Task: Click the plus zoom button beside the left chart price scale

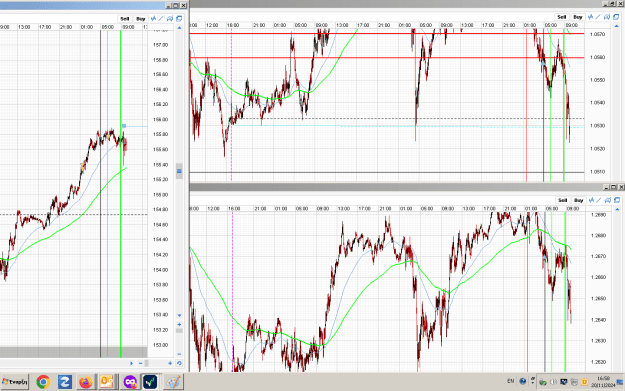Action: tap(179, 324)
